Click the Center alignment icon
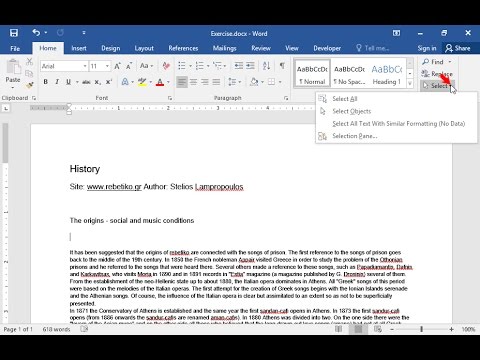480x360 pixels. [x=193, y=82]
